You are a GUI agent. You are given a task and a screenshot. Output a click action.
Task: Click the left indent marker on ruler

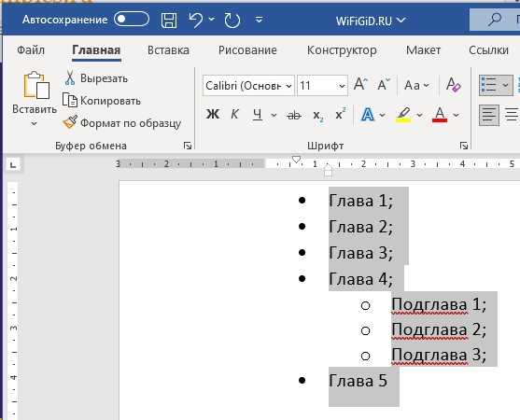click(328, 172)
